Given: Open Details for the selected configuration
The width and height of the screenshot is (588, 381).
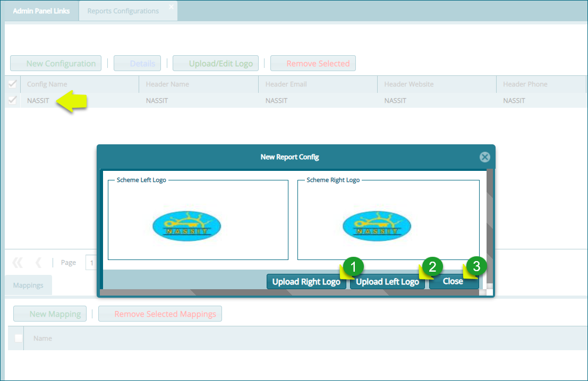Looking at the screenshot, I should click(x=137, y=63).
